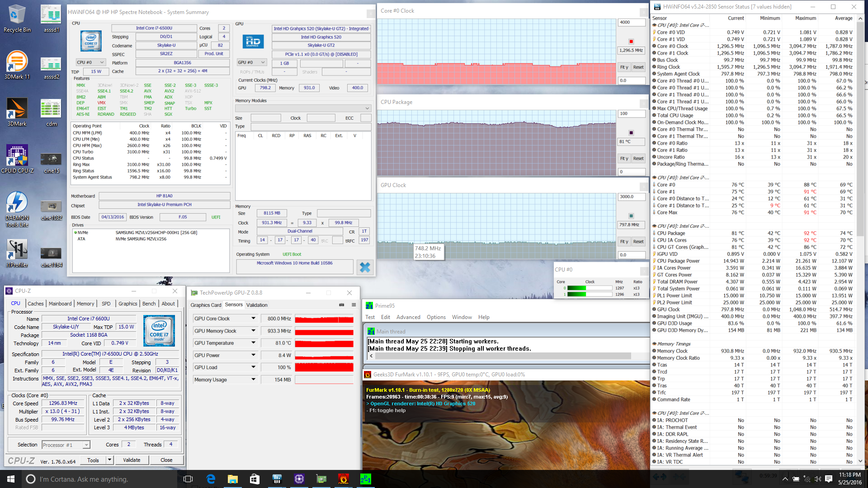Click the CPU-Z Validate button
Viewport: 868px width, 488px height.
point(132,460)
